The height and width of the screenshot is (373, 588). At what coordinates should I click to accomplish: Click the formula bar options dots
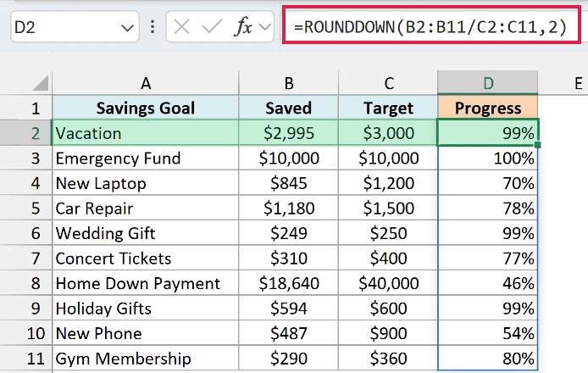153,26
